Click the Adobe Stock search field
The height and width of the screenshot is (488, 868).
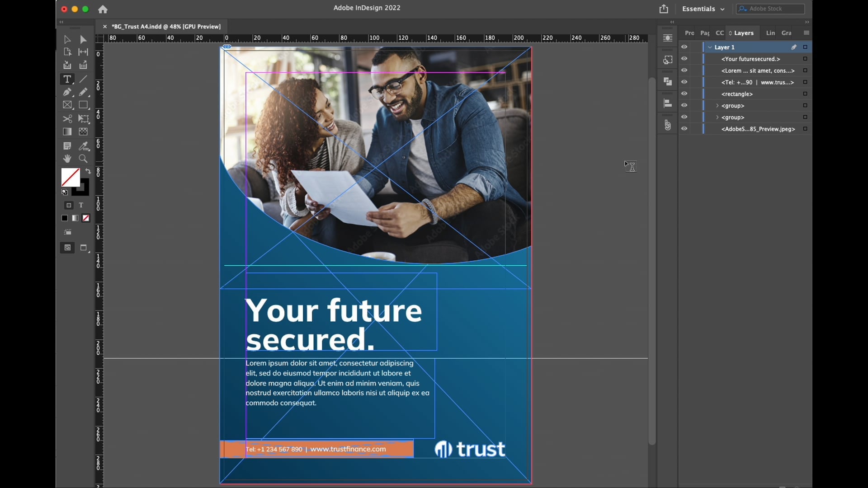(770, 9)
